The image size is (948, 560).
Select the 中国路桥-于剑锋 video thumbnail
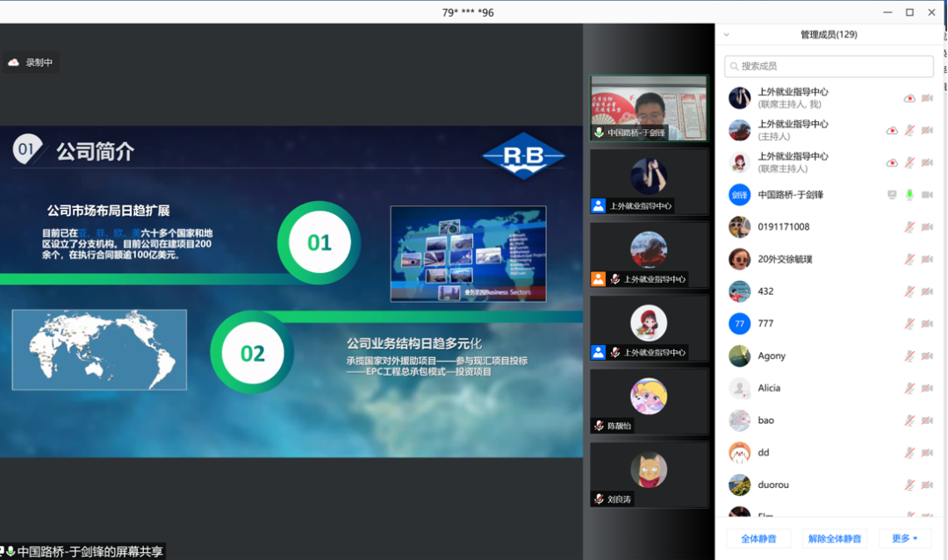(649, 108)
